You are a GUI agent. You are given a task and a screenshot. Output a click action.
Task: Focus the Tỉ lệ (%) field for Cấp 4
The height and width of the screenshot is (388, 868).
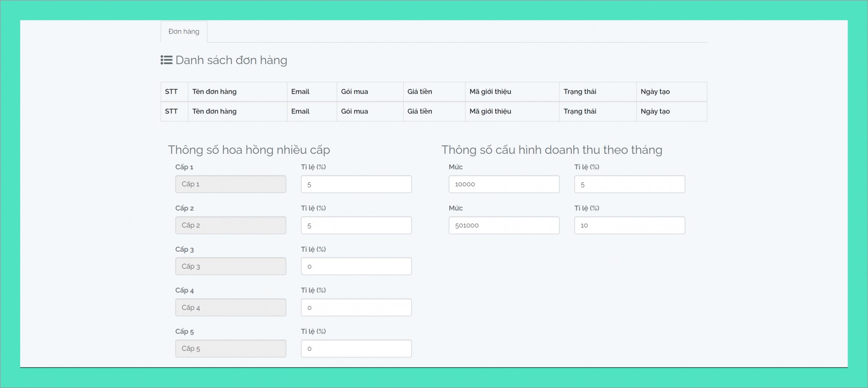(356, 307)
